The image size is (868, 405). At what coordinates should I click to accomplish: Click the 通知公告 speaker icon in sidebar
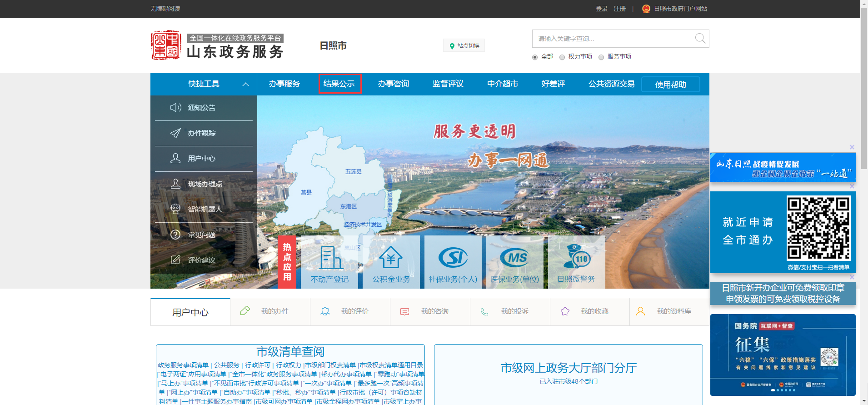(x=175, y=108)
